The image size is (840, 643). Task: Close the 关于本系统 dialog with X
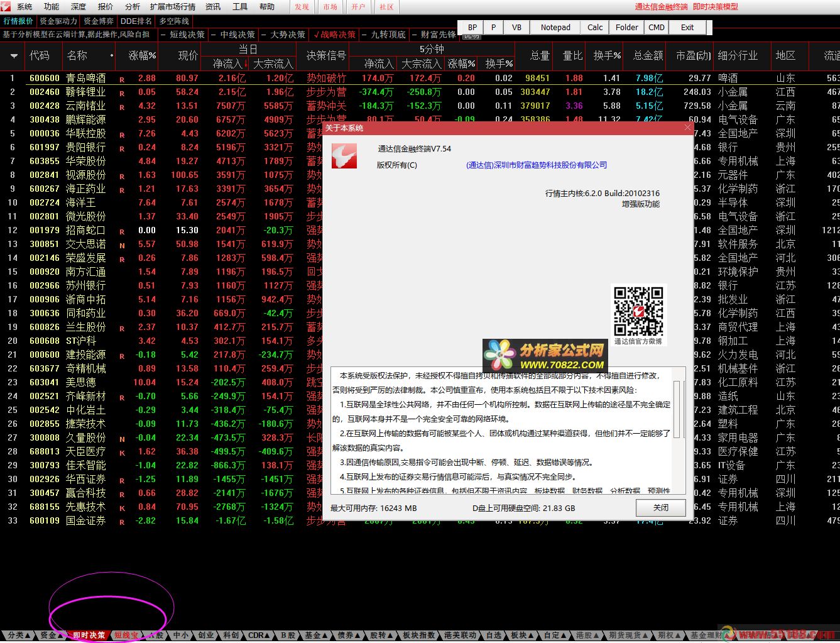coord(687,128)
